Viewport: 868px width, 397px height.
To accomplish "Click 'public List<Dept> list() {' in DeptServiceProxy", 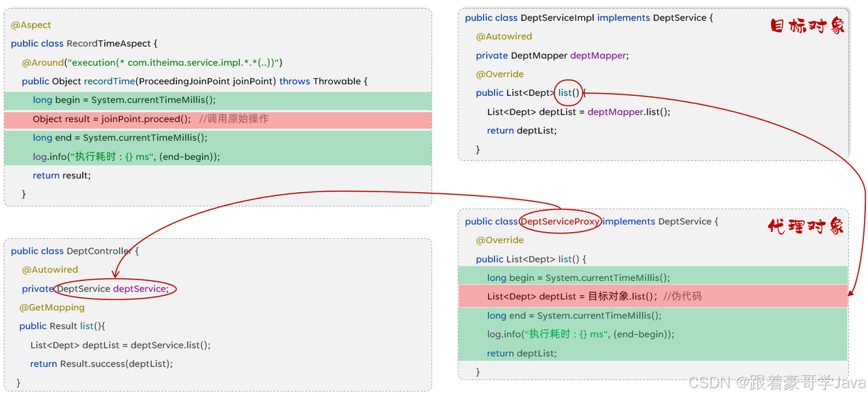I will [x=531, y=259].
